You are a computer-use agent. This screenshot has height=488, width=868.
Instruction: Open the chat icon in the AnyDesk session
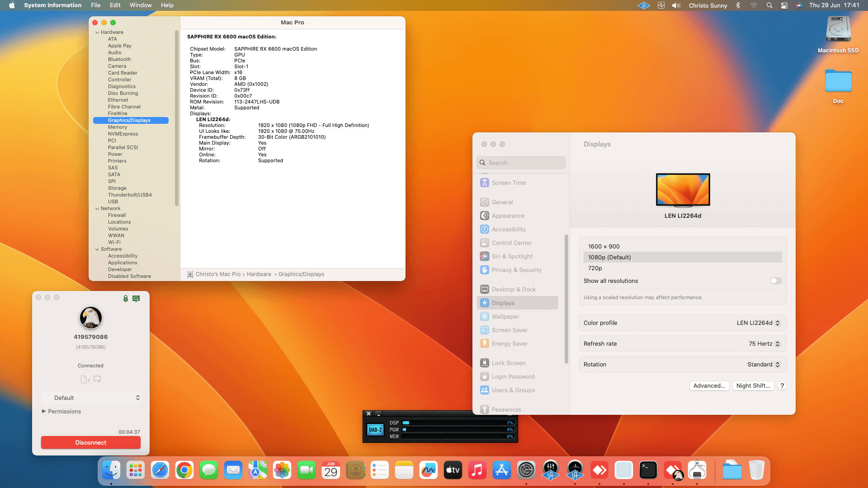97,379
